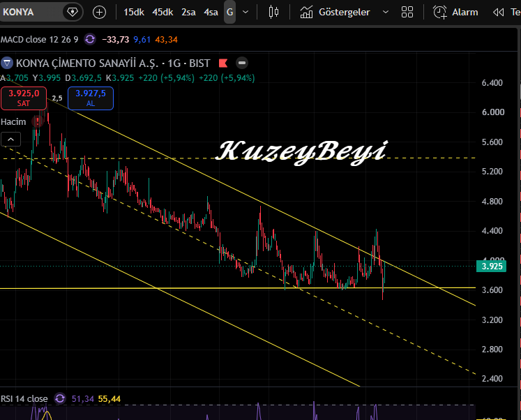
Task: Click the red warning icon beside Hacim
Action: 37,121
